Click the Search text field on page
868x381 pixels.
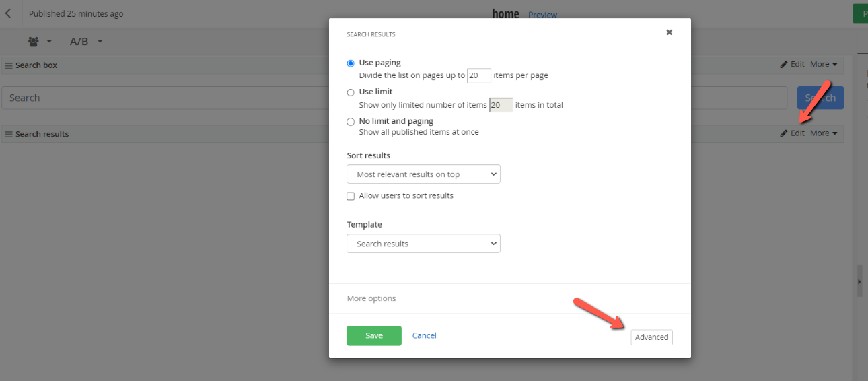point(394,98)
